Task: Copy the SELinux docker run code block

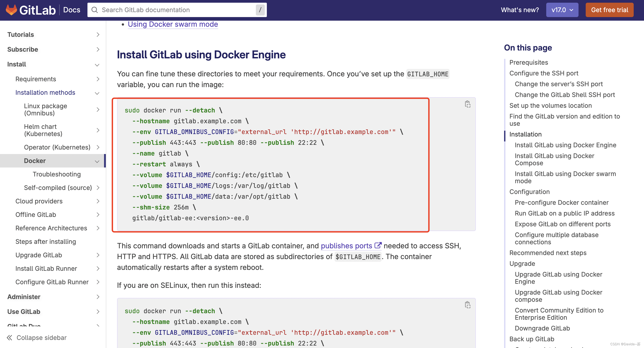Action: (468, 305)
